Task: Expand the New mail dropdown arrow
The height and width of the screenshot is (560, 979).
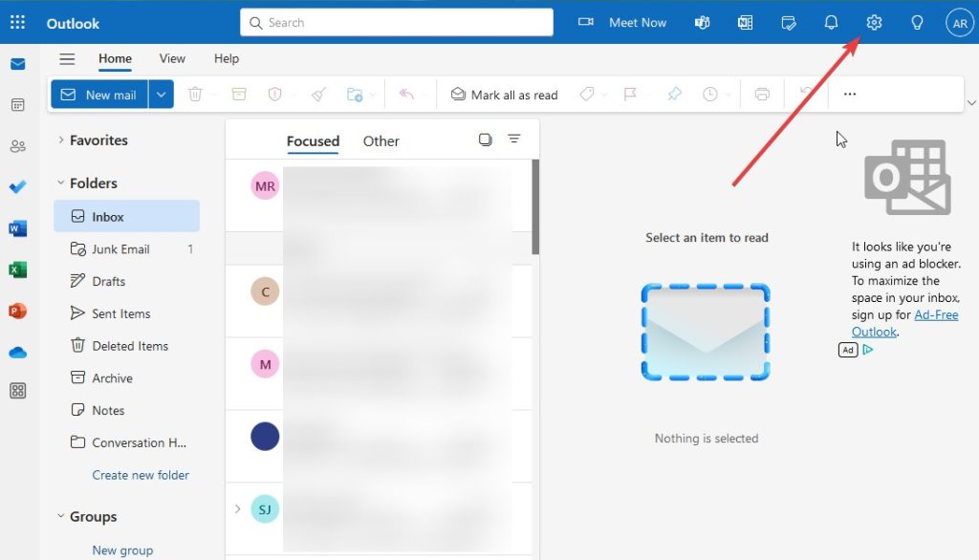Action: click(159, 94)
